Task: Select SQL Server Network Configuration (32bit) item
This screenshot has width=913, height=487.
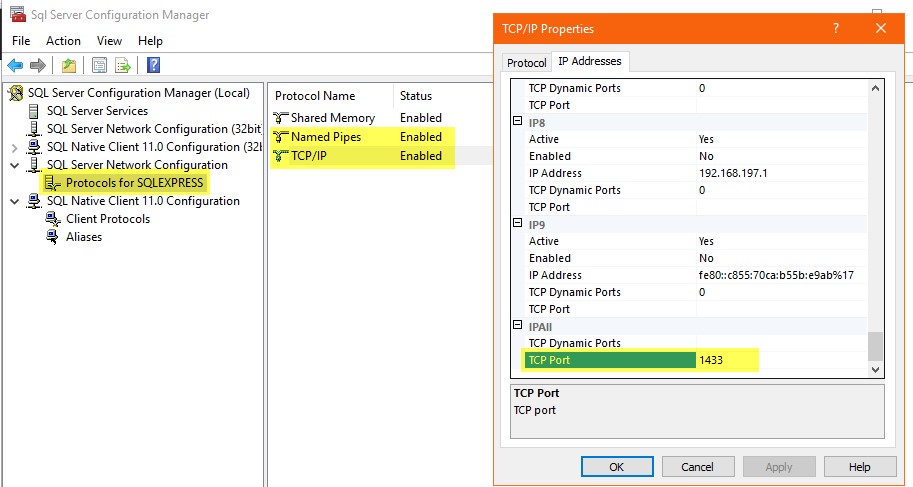Action: pos(154,129)
